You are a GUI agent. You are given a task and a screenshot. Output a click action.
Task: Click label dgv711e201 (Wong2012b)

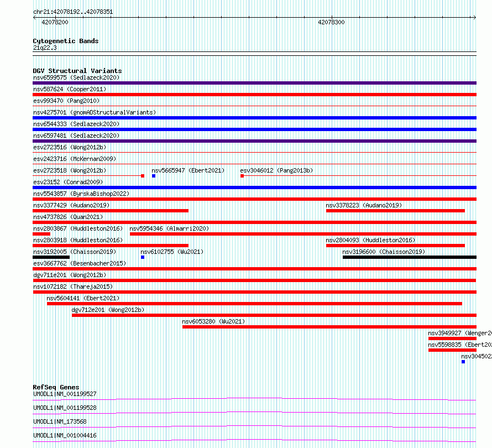70,275
